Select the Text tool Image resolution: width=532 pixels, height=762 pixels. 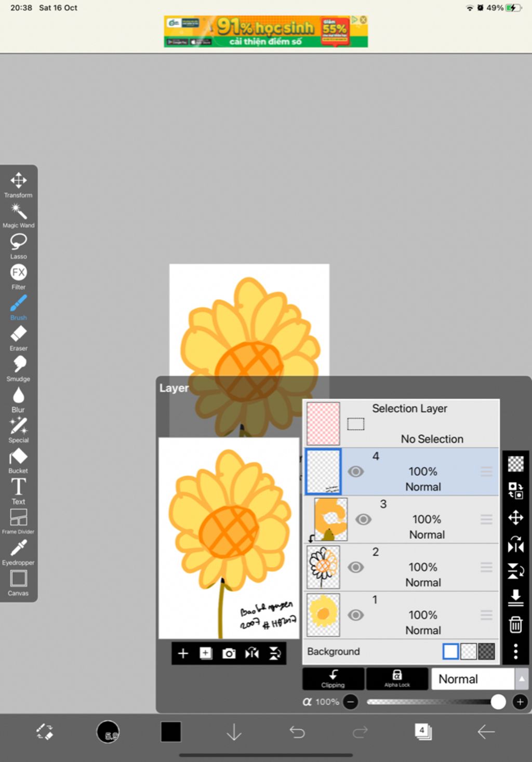18,491
